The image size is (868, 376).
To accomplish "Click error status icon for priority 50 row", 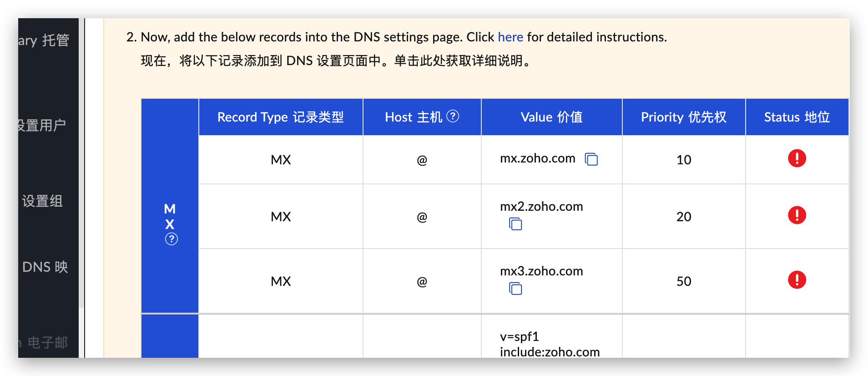I will click(x=797, y=279).
